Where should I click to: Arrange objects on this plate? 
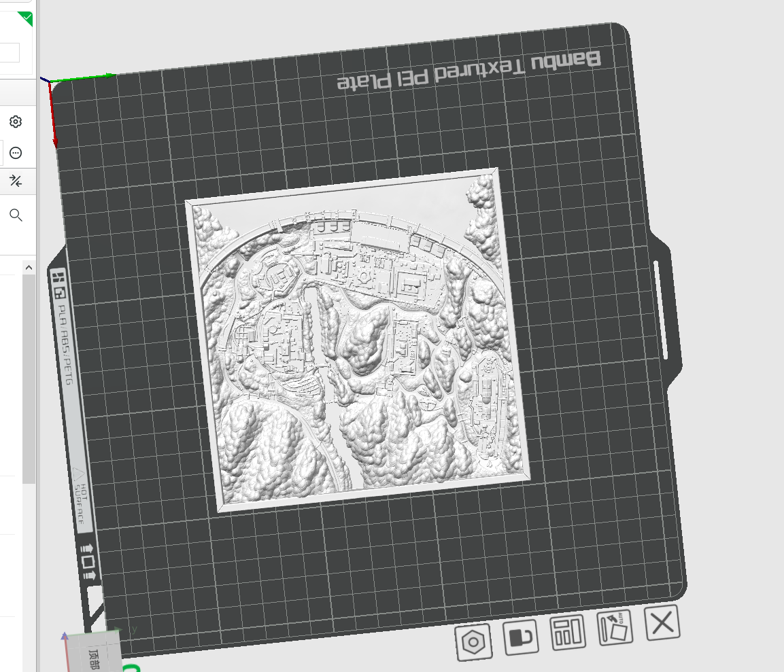click(568, 632)
